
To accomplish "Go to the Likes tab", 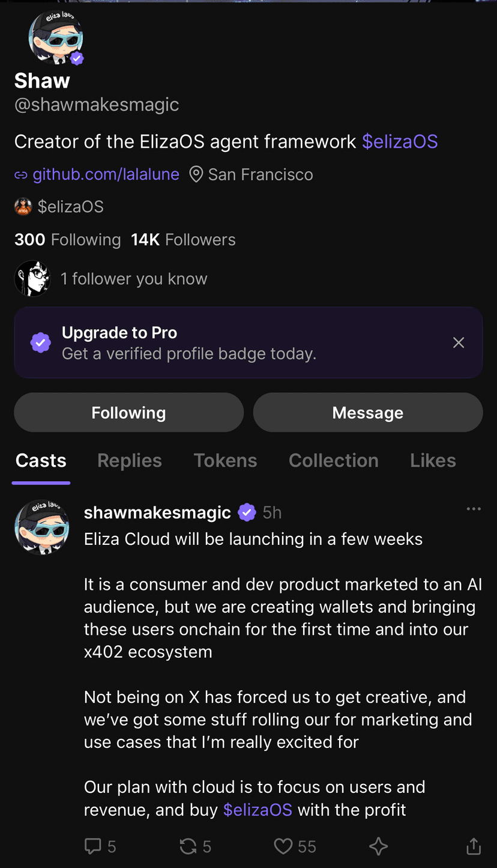I will tap(433, 461).
